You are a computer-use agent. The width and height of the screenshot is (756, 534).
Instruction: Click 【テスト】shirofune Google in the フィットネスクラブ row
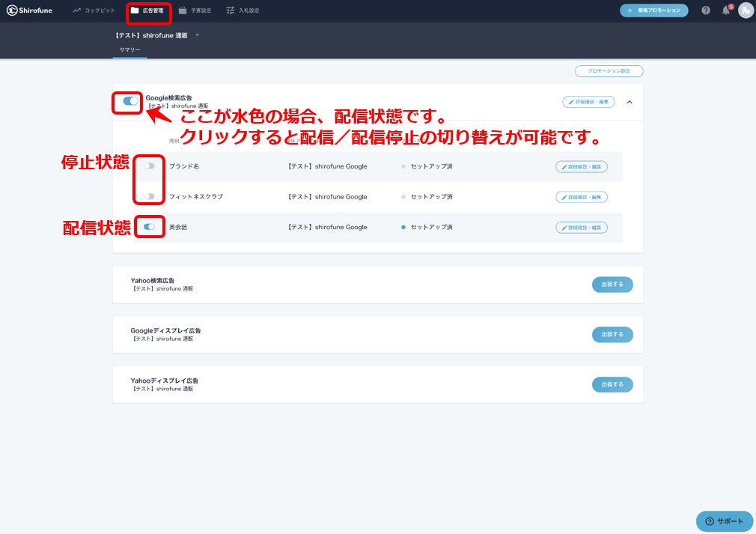tap(327, 197)
